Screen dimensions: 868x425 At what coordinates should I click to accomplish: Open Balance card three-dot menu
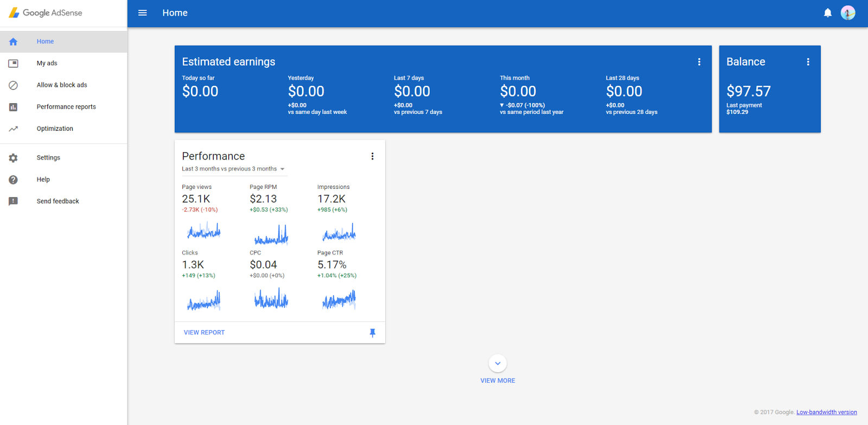click(x=808, y=62)
